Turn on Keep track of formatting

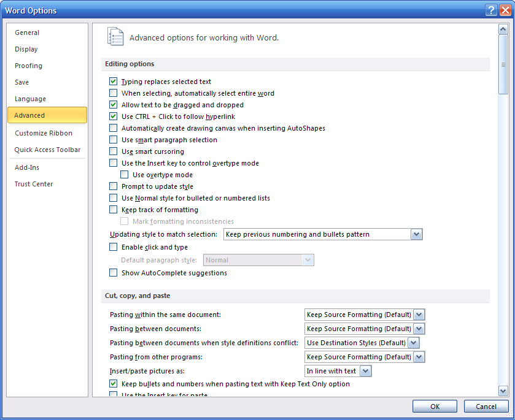click(114, 210)
